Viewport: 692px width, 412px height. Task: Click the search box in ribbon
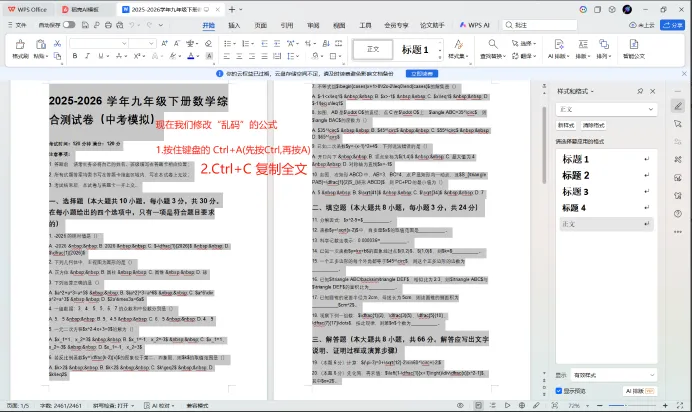[540, 25]
